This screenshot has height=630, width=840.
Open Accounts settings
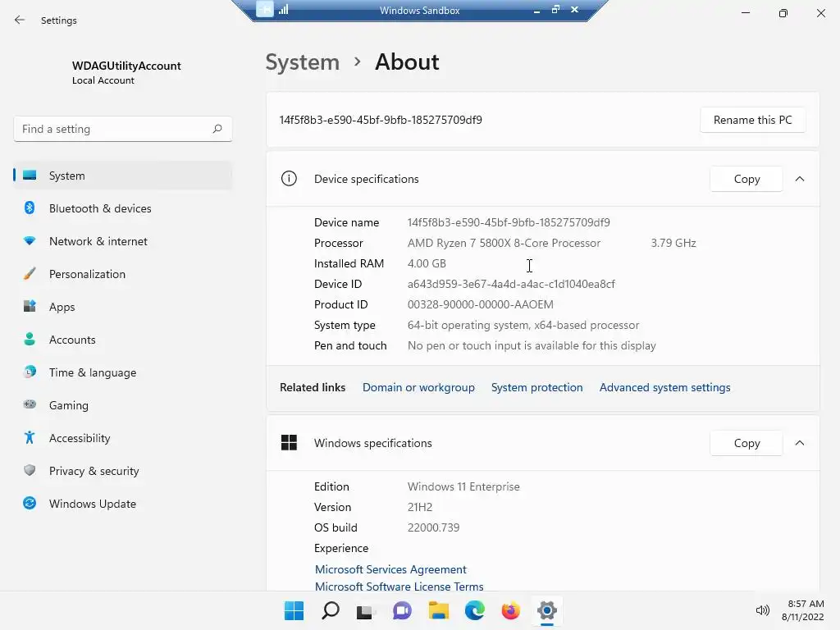click(123, 340)
